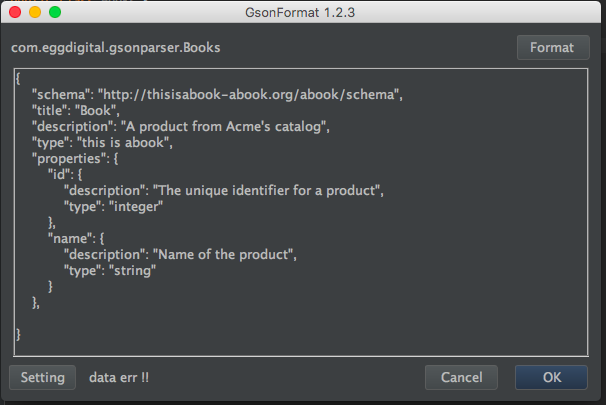The height and width of the screenshot is (405, 606).
Task: Click the "properties" key in the JSON
Action: point(68,158)
